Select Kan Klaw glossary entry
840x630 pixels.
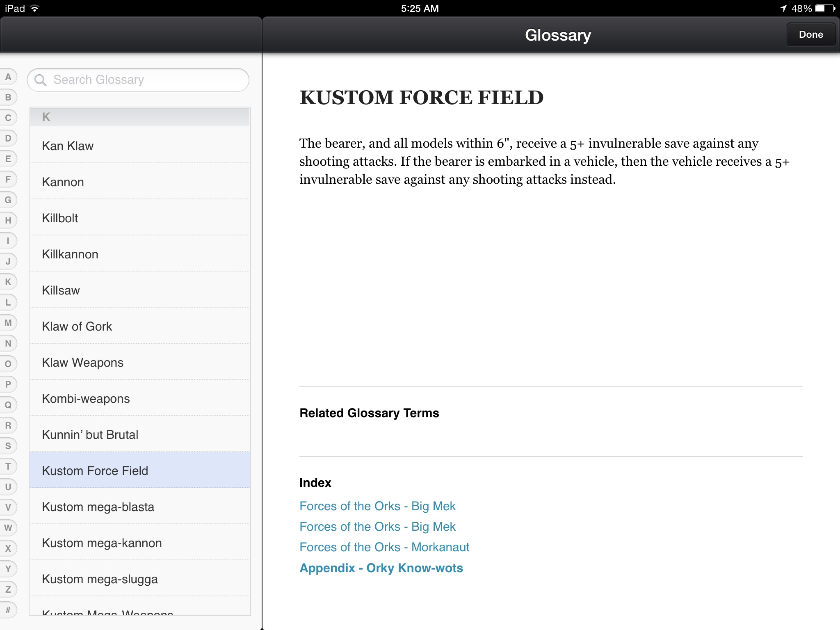(140, 146)
